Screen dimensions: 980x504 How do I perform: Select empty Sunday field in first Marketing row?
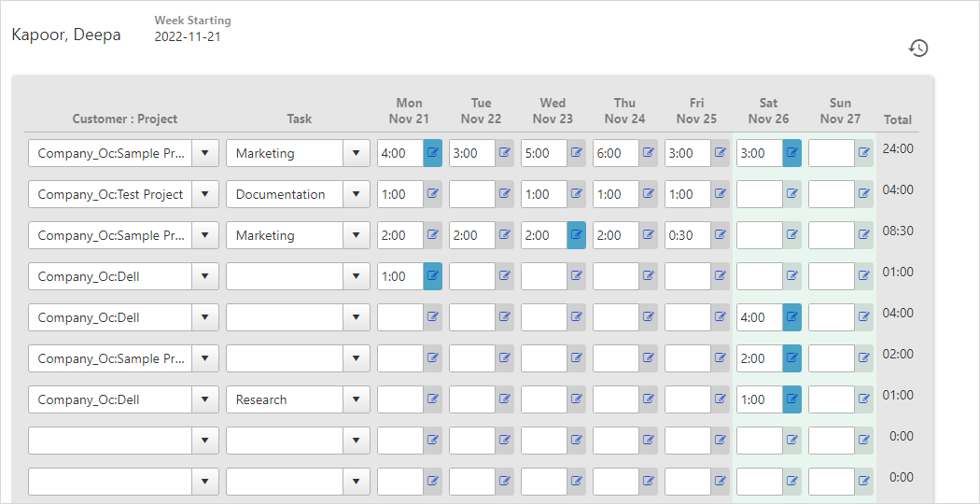(832, 153)
